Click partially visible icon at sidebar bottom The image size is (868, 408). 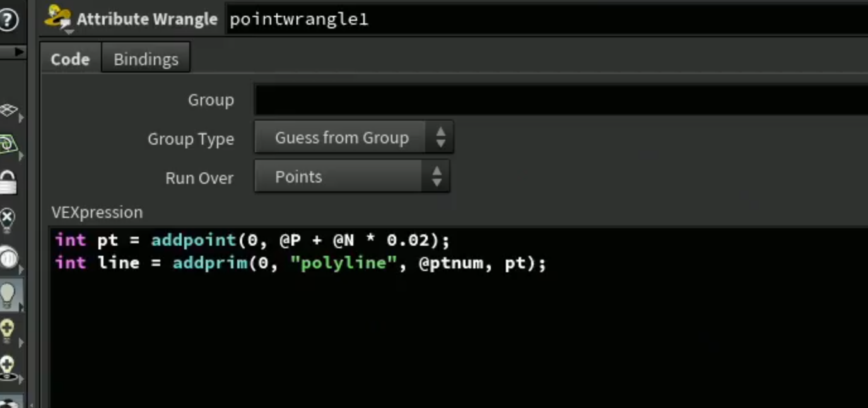coord(9,402)
